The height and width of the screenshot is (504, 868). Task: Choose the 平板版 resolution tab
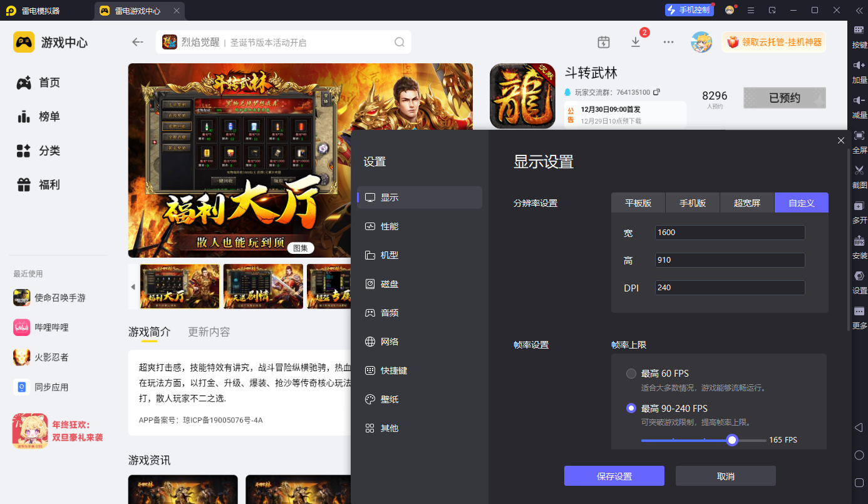click(x=638, y=203)
